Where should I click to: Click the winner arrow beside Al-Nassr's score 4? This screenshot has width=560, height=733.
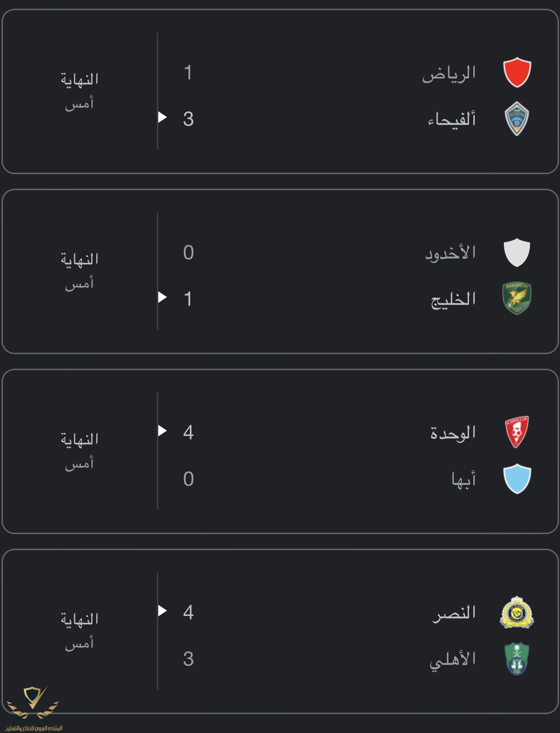pyautogui.click(x=163, y=611)
